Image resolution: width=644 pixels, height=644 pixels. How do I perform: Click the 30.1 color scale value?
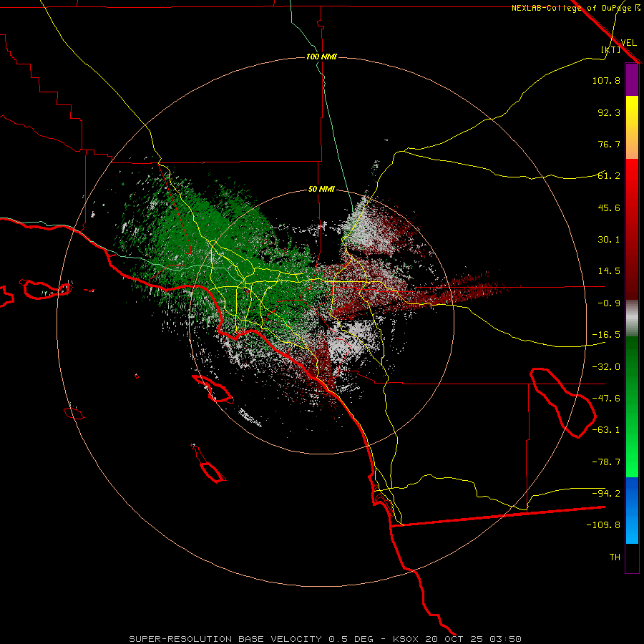click(x=609, y=240)
